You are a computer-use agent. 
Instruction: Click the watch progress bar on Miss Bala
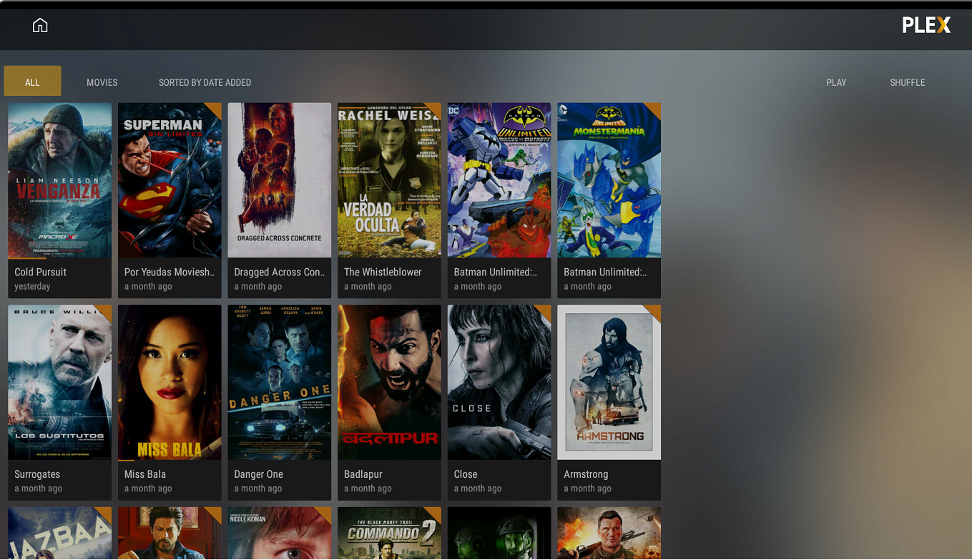127,459
